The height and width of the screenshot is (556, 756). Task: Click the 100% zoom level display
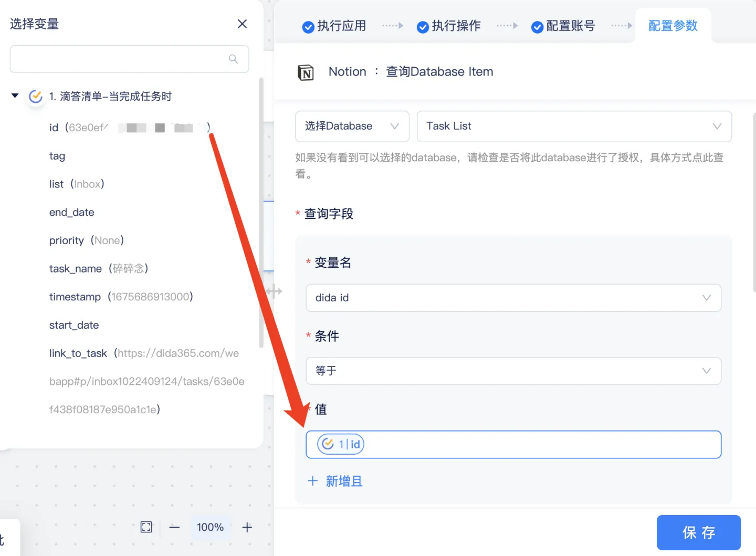[211, 527]
